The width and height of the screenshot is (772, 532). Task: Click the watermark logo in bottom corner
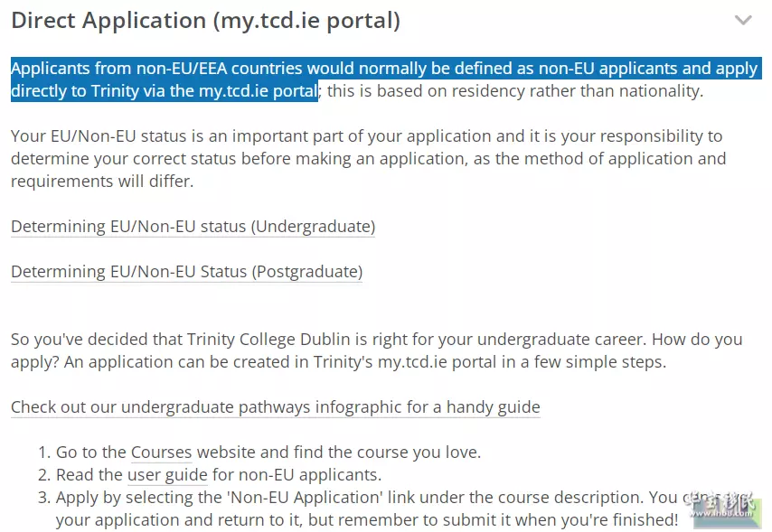click(x=726, y=509)
